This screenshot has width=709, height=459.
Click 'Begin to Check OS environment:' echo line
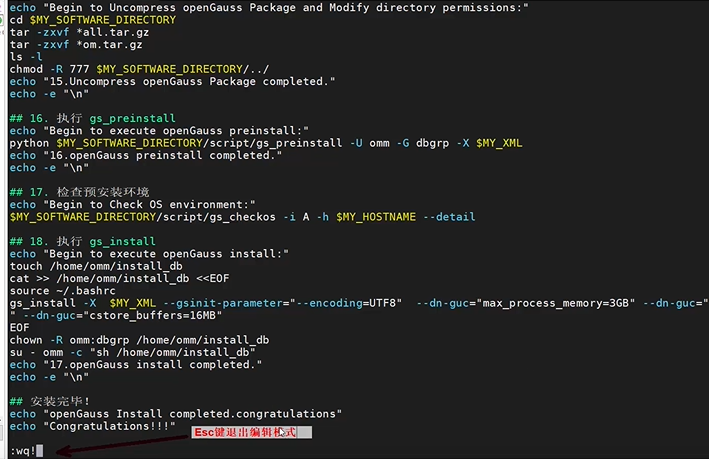point(132,205)
